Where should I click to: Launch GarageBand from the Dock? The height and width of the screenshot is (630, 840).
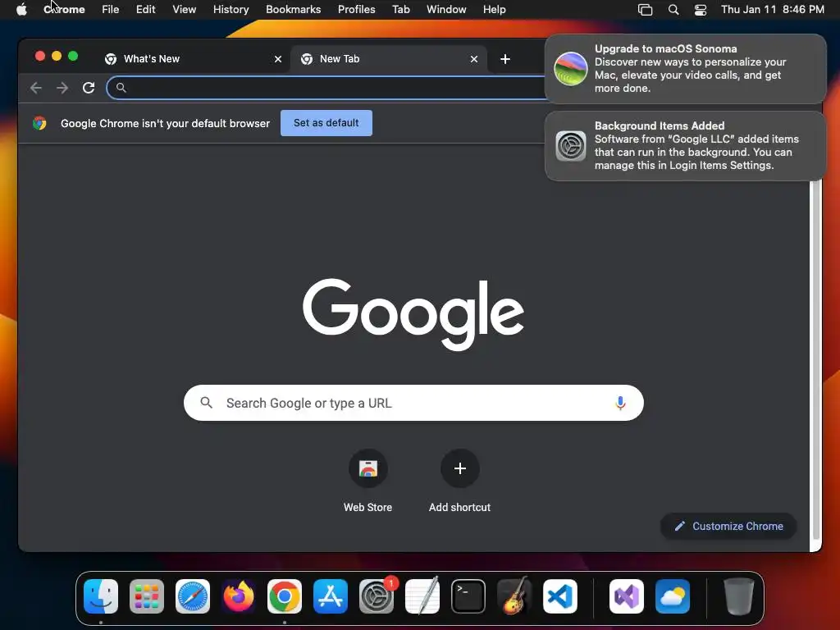(514, 596)
